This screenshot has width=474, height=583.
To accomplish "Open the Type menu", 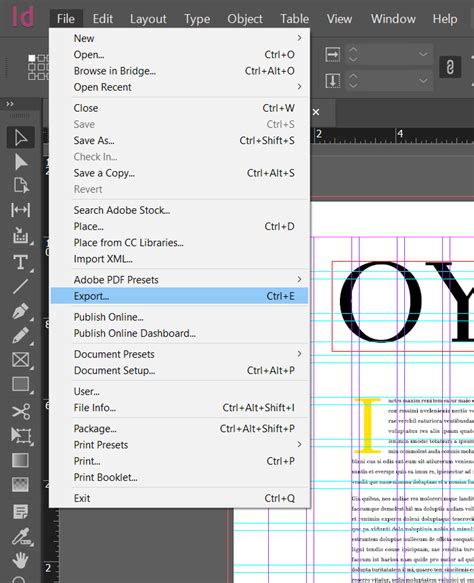I will coord(197,19).
